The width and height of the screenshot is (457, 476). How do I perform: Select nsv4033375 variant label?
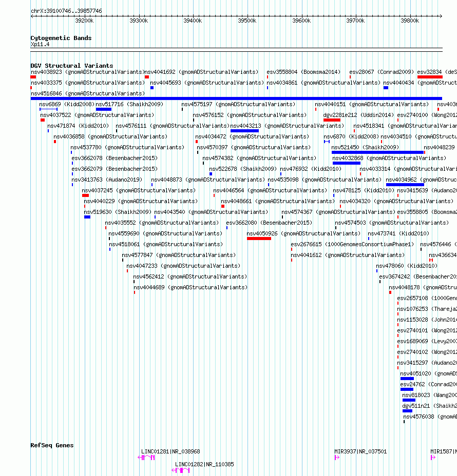click(88, 83)
